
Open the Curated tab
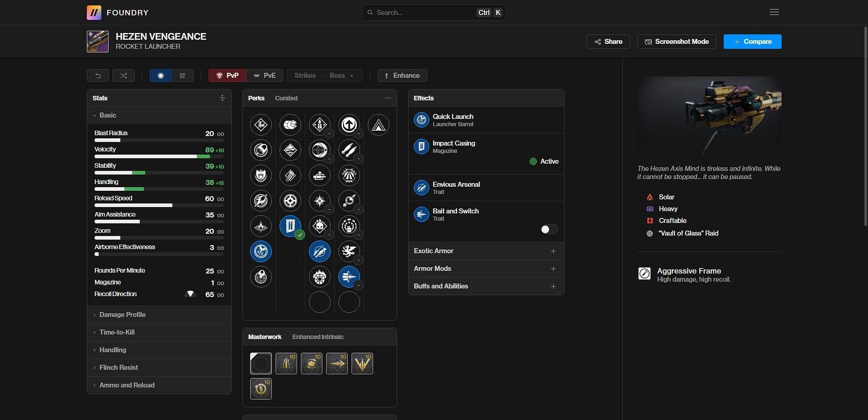point(286,98)
